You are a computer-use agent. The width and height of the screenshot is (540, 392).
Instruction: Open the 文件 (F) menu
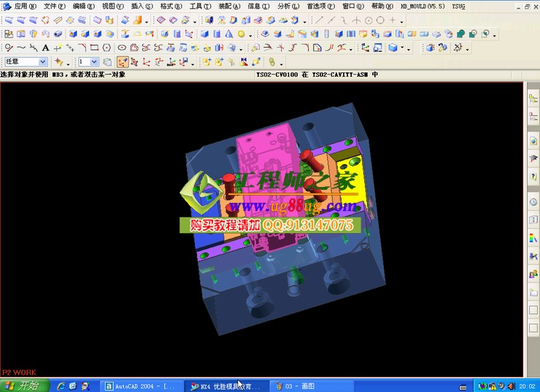[x=55, y=6]
